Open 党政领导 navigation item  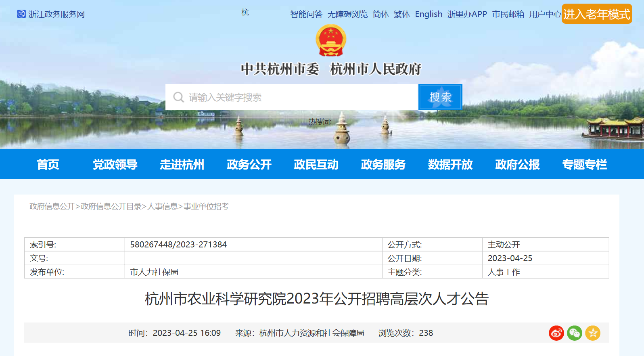coord(115,164)
